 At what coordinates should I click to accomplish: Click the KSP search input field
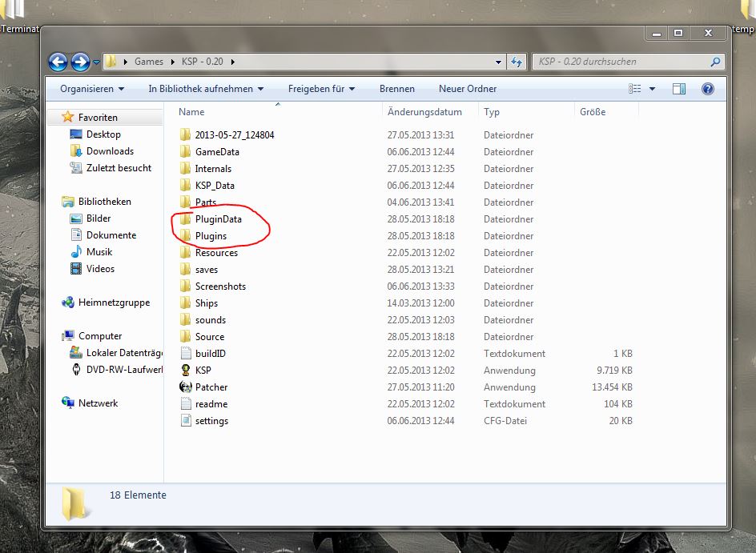point(621,62)
